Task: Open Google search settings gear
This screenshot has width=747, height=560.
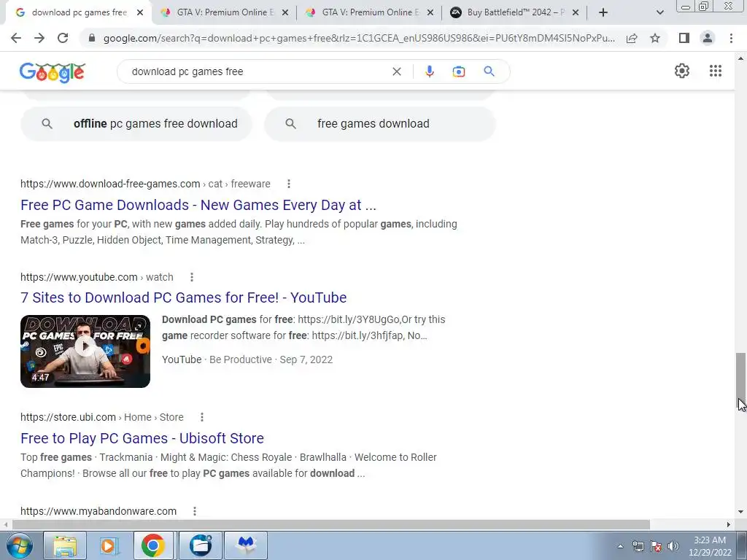Action: point(682,71)
